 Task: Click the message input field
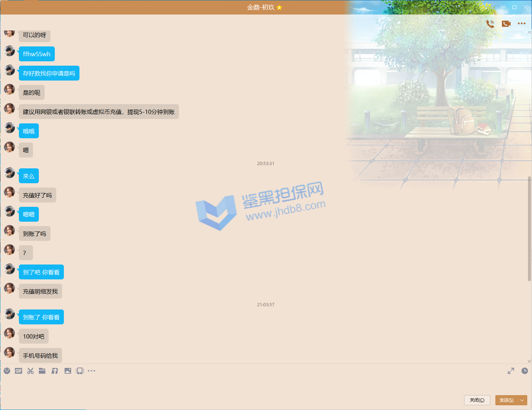(254, 385)
